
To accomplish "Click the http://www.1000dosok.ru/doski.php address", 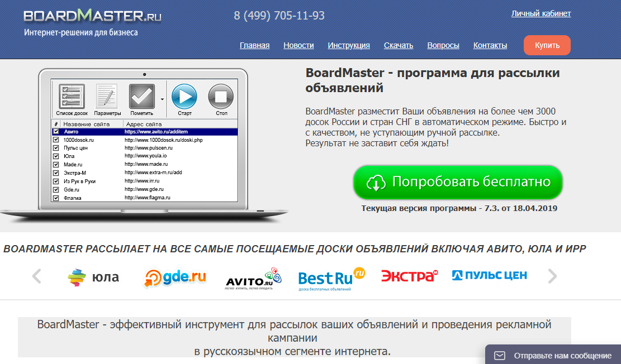I will pyautogui.click(x=164, y=140).
